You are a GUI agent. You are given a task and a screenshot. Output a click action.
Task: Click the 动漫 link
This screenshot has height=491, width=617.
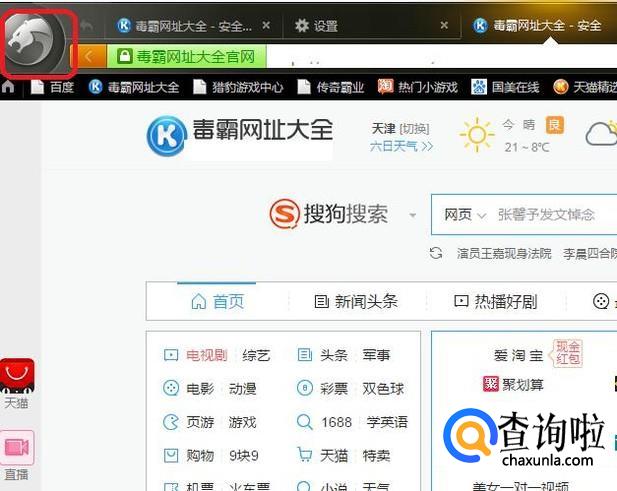(x=242, y=389)
